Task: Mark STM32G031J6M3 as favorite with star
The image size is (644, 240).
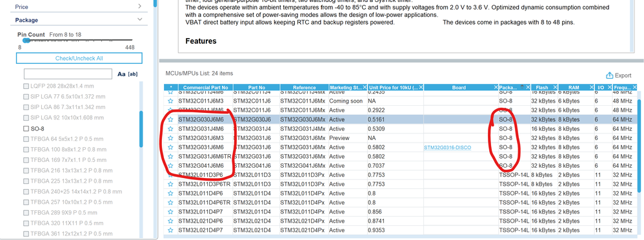Action: tap(170, 138)
